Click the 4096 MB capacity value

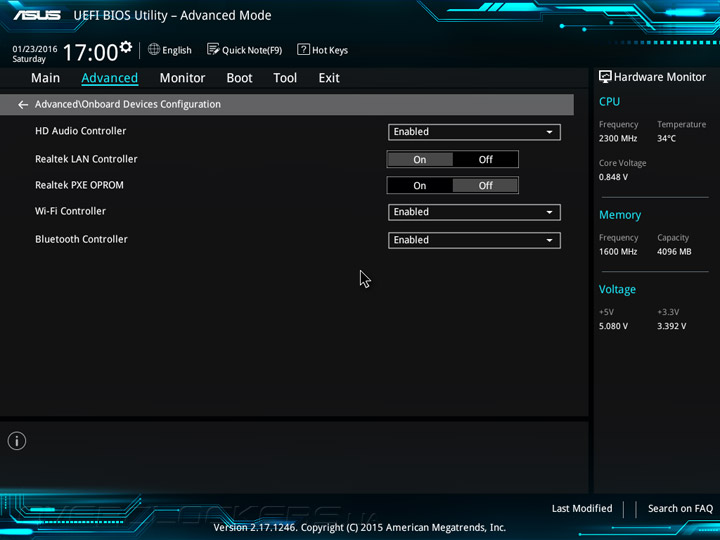coord(674,252)
